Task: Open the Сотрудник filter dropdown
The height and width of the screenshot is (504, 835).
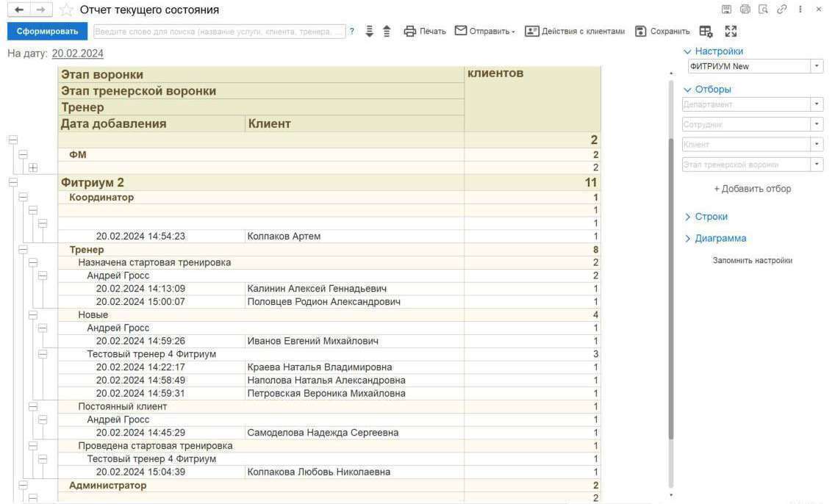Action: tap(817, 124)
